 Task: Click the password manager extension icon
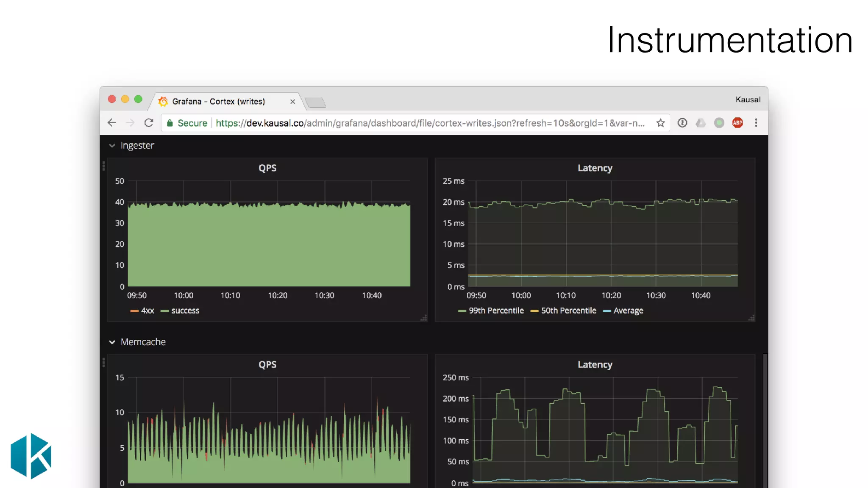pyautogui.click(x=682, y=123)
